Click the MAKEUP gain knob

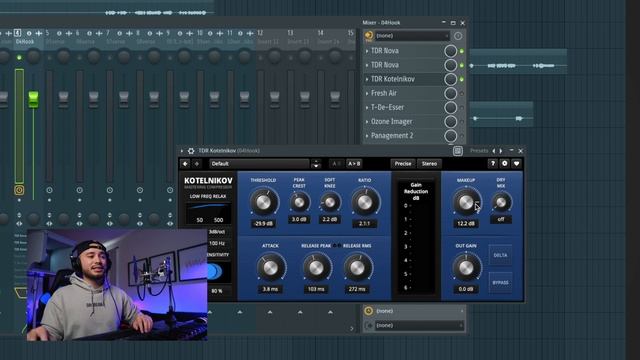click(x=466, y=202)
